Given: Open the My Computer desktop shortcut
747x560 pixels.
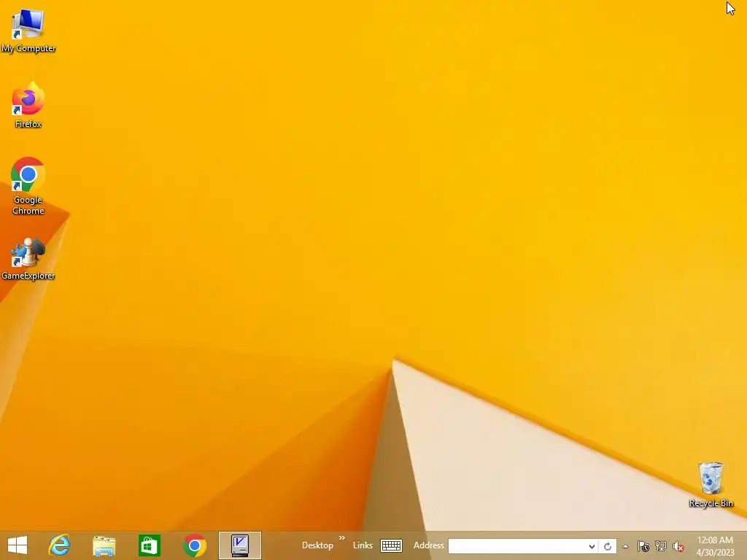Looking at the screenshot, I should pyautogui.click(x=28, y=31).
